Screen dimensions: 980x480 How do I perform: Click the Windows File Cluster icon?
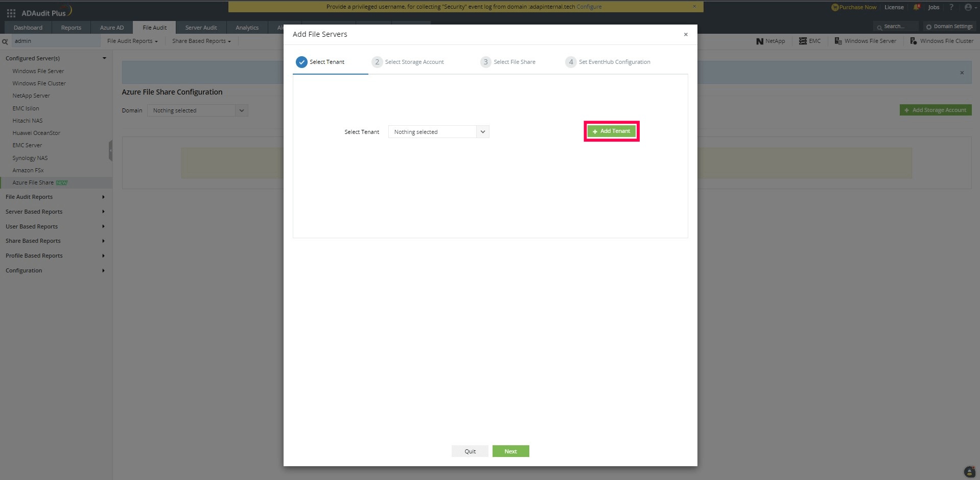click(x=913, y=40)
